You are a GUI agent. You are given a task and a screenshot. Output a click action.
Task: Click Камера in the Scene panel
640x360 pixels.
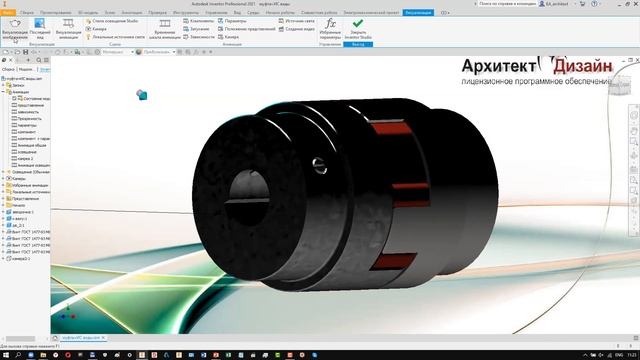coord(96,29)
